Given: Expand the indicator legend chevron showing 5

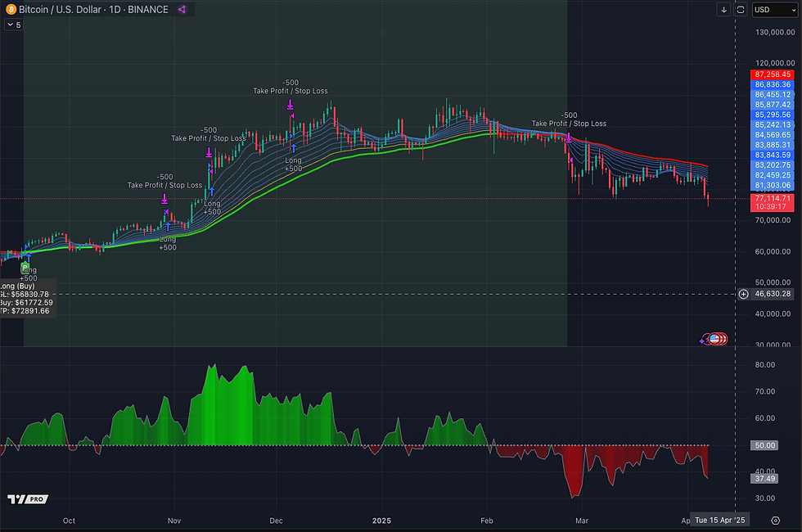Looking at the screenshot, I should pyautogui.click(x=13, y=25).
